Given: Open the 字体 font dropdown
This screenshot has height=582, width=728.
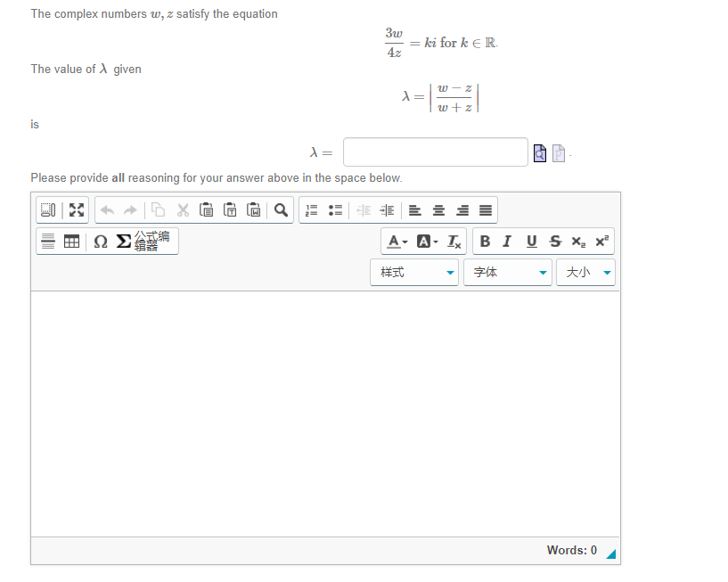Looking at the screenshot, I should (506, 272).
